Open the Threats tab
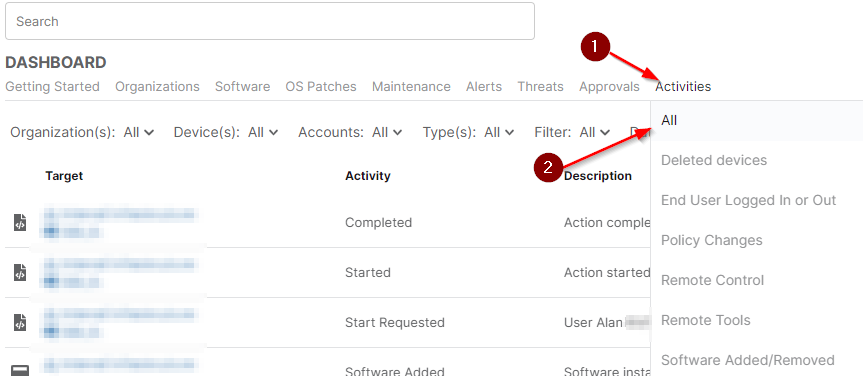Viewport: 863px width, 376px height. point(540,86)
